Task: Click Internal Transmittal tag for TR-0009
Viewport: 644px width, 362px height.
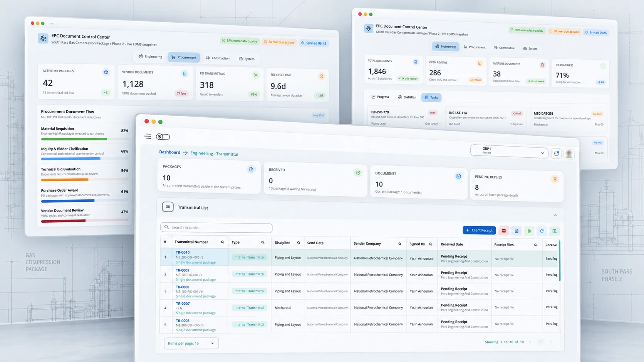Action: (x=249, y=274)
